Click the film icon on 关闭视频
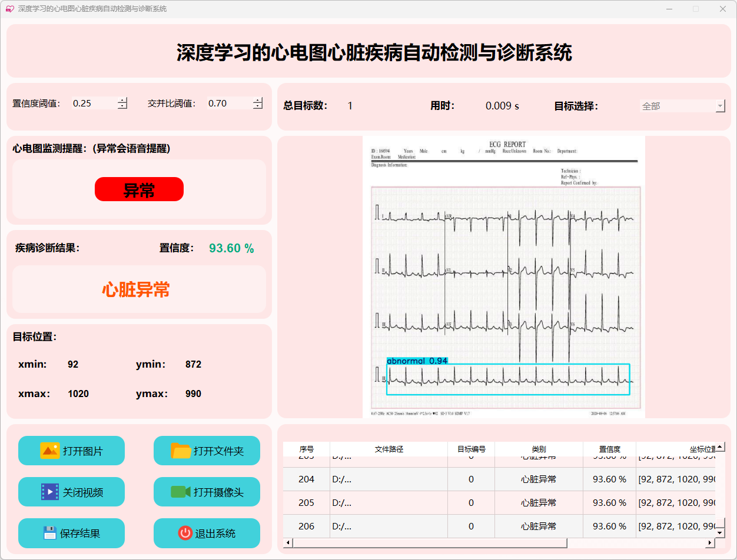737x560 pixels. [50, 492]
